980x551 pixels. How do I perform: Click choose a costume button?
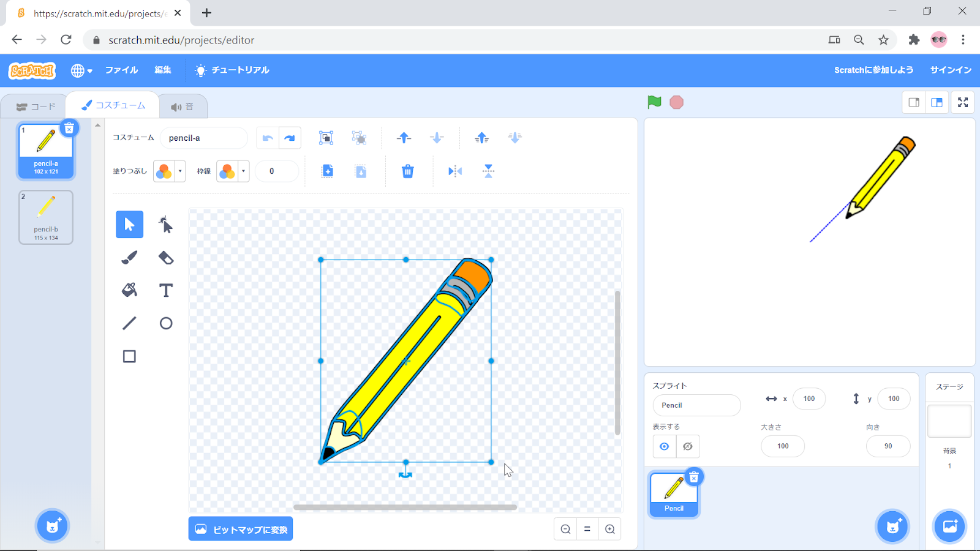[53, 526]
